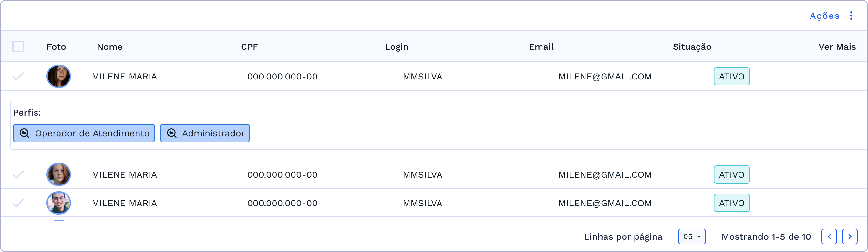868x252 pixels.
Task: Go to previous page arrow
Action: coord(829,236)
